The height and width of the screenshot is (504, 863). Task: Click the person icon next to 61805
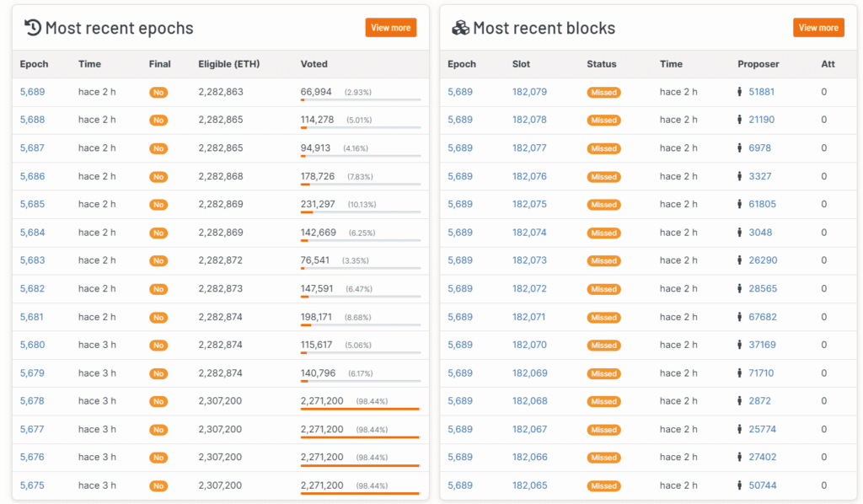point(739,204)
